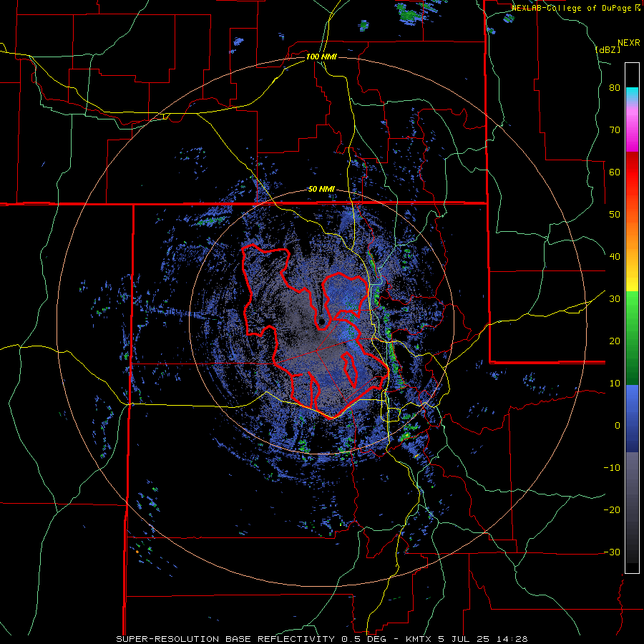Click the -10 value on the dBZ scale
Image resolution: width=644 pixels, height=644 pixels.
(x=612, y=468)
